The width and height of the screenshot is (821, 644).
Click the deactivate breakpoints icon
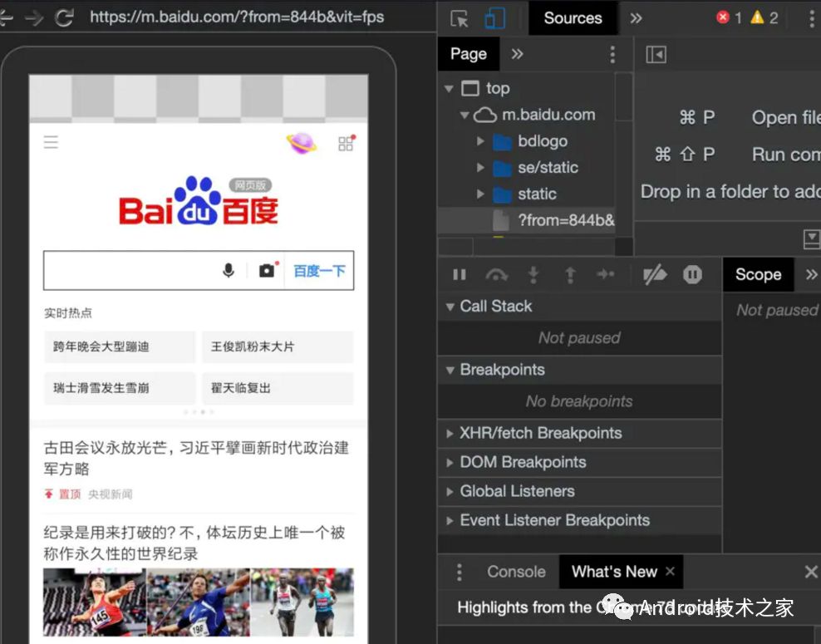(x=655, y=274)
